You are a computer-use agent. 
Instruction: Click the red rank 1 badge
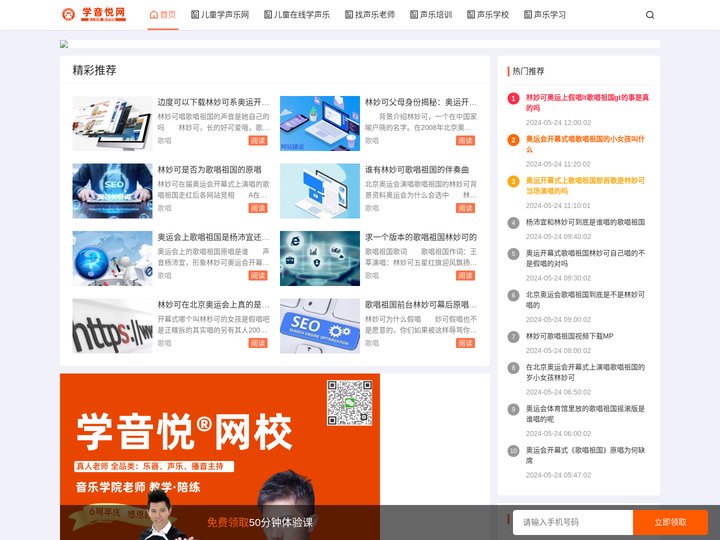(513, 98)
